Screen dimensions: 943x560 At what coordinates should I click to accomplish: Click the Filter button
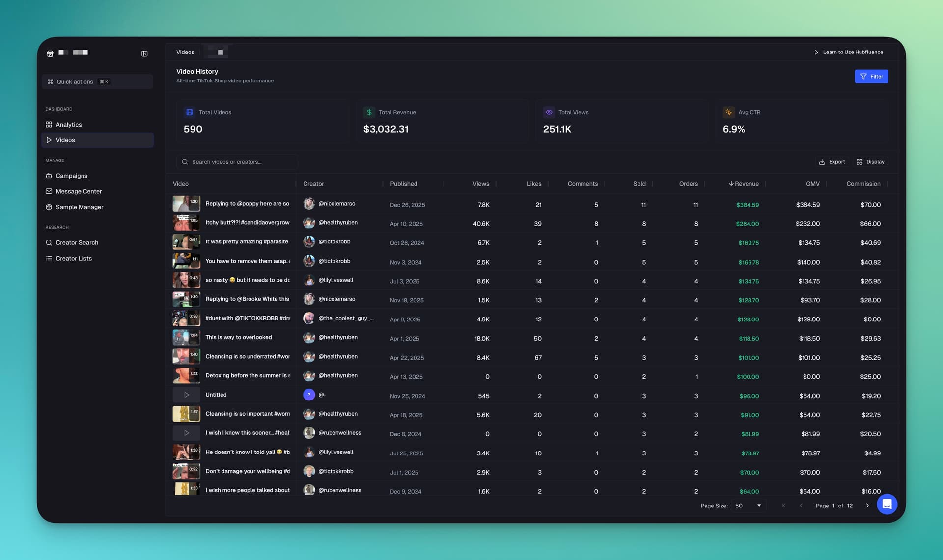(x=871, y=76)
